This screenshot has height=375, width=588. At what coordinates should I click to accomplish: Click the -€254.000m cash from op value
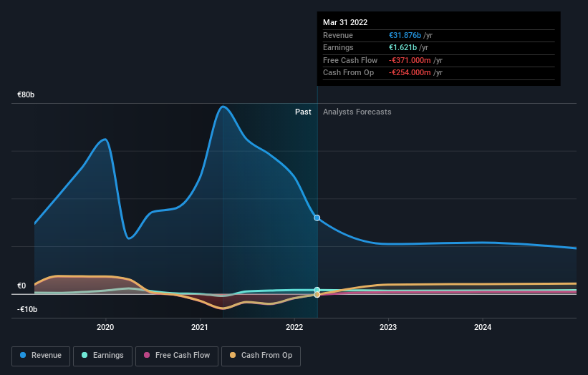point(410,73)
